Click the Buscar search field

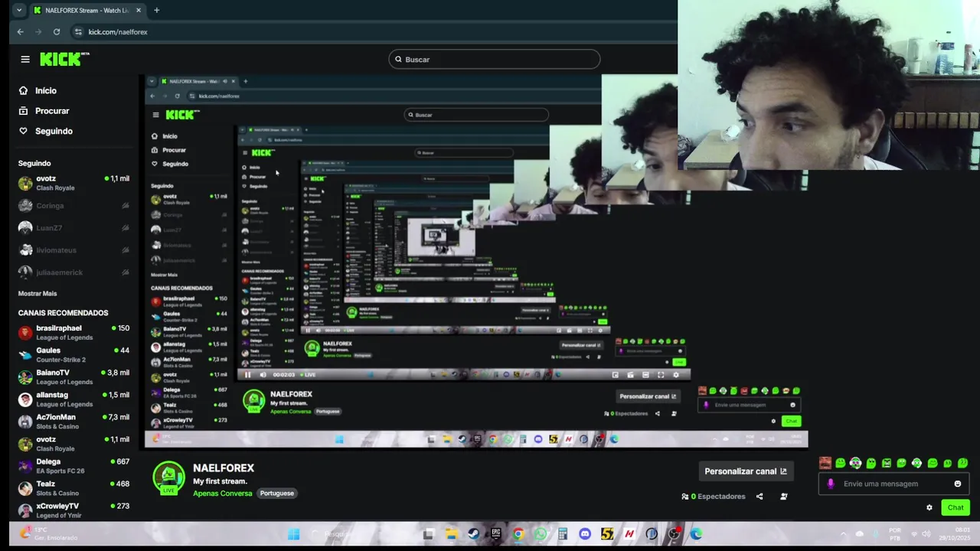(495, 59)
